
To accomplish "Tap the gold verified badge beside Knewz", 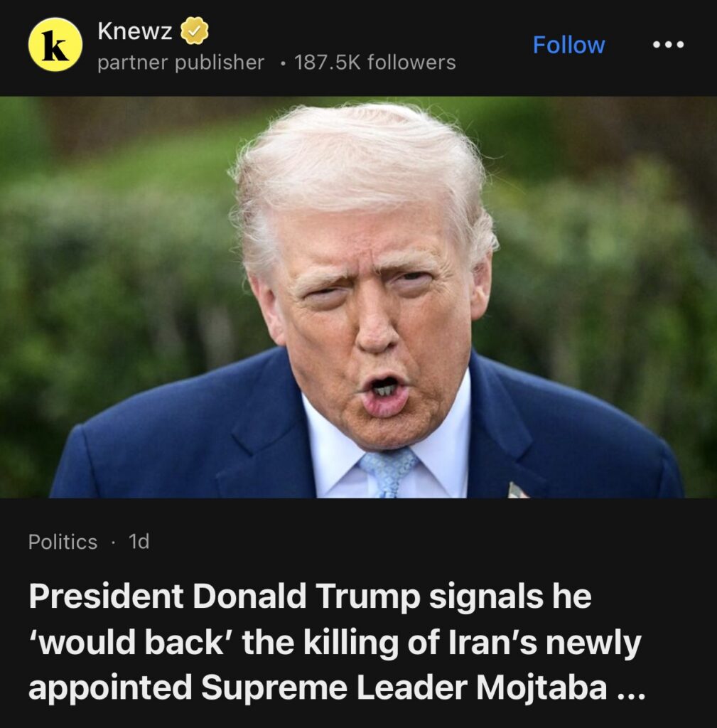I will point(194,31).
